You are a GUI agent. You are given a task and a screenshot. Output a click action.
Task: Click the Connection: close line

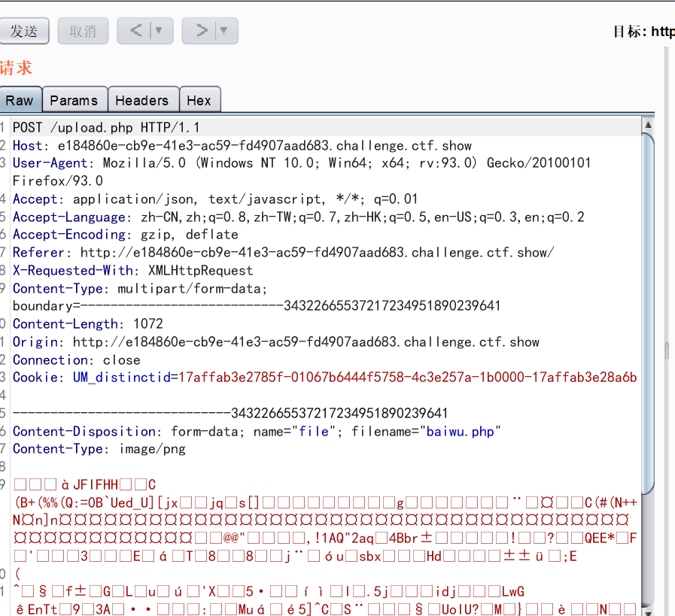point(77,360)
